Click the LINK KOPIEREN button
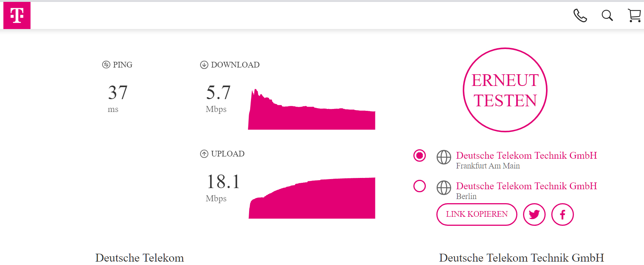The height and width of the screenshot is (265, 644). click(477, 214)
